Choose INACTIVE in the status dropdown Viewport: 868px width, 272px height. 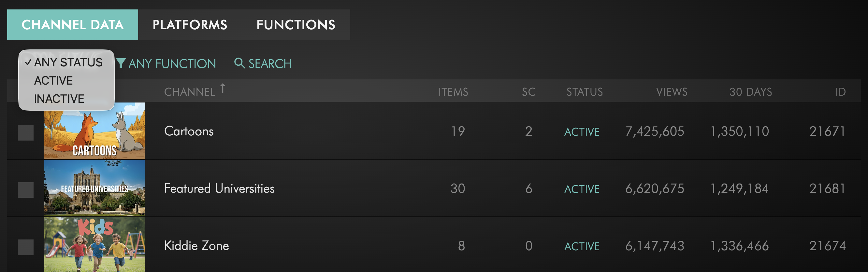pos(59,99)
